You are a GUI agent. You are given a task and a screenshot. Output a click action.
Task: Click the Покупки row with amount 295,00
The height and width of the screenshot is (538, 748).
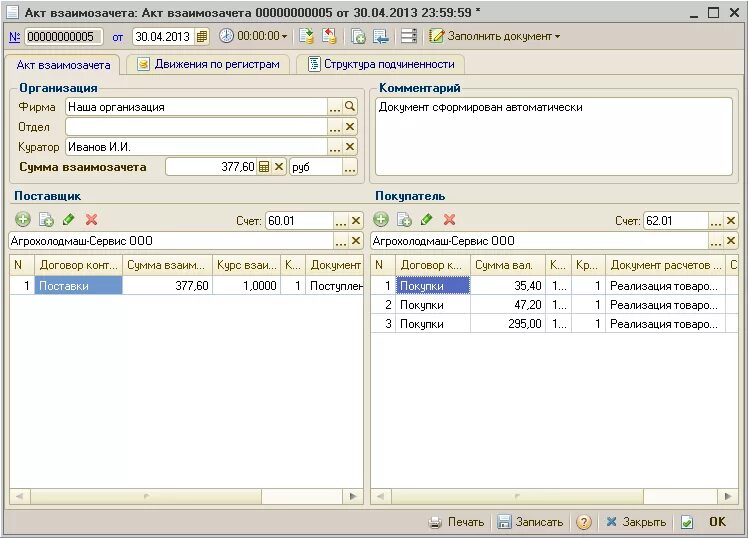coord(554,324)
